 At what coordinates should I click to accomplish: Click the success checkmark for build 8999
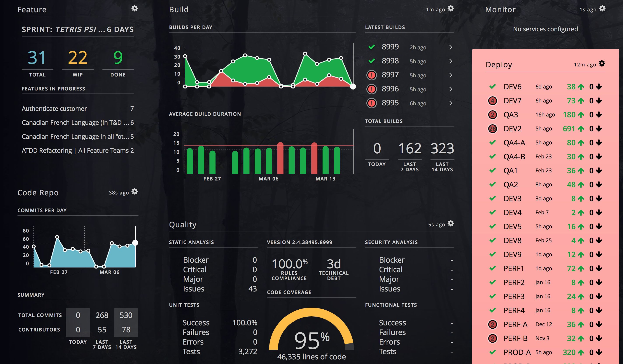click(x=371, y=47)
